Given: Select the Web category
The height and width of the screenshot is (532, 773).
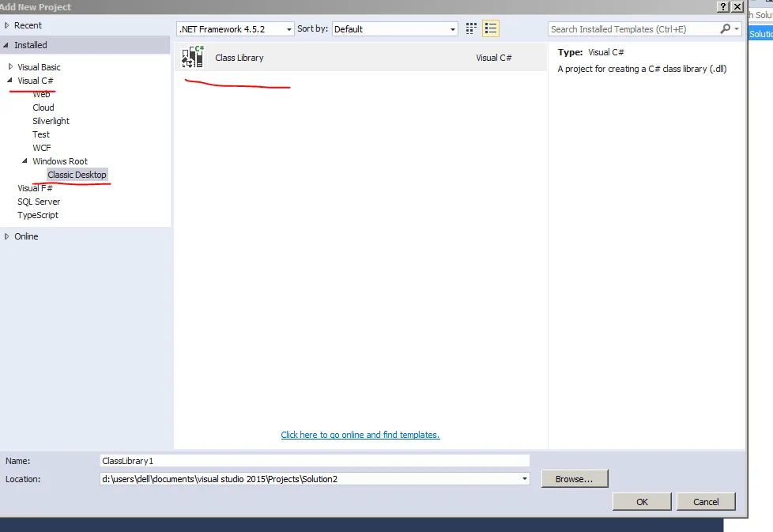Looking at the screenshot, I should click(41, 94).
